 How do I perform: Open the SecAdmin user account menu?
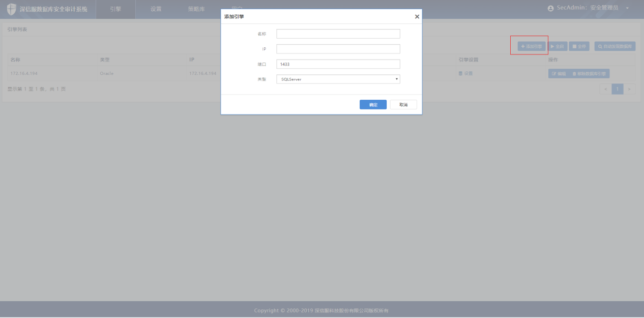tap(589, 8)
